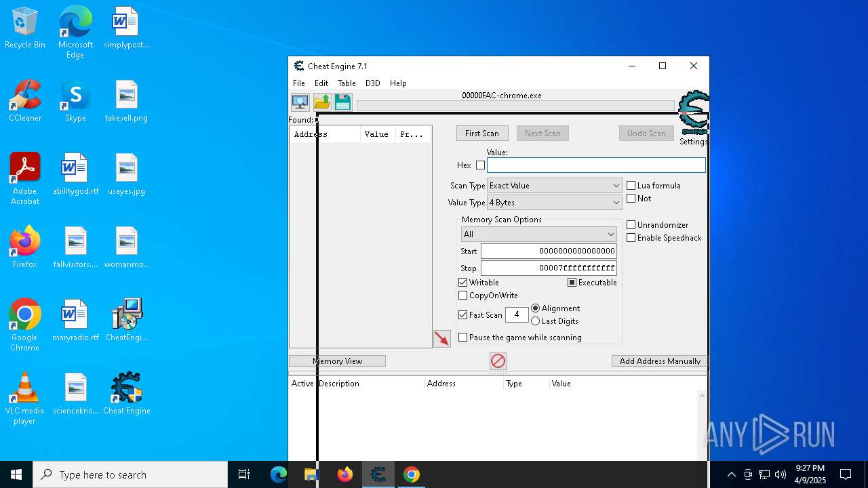868x488 pixels.
Task: Select takesell.png file on desktop
Action: (127, 101)
